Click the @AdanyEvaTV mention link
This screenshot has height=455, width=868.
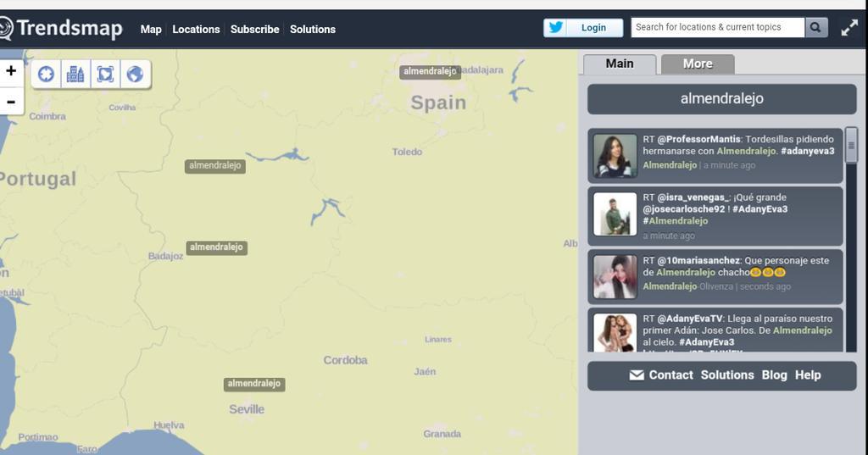point(690,319)
